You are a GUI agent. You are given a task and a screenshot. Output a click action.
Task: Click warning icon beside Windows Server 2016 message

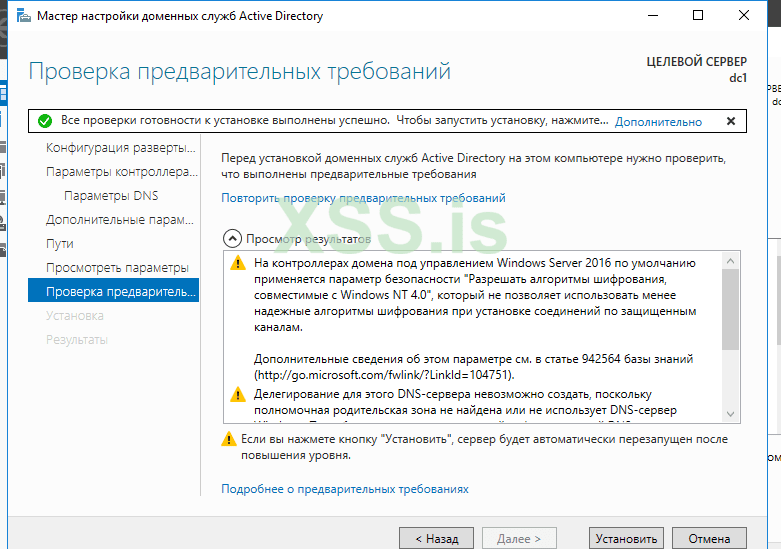[238, 263]
